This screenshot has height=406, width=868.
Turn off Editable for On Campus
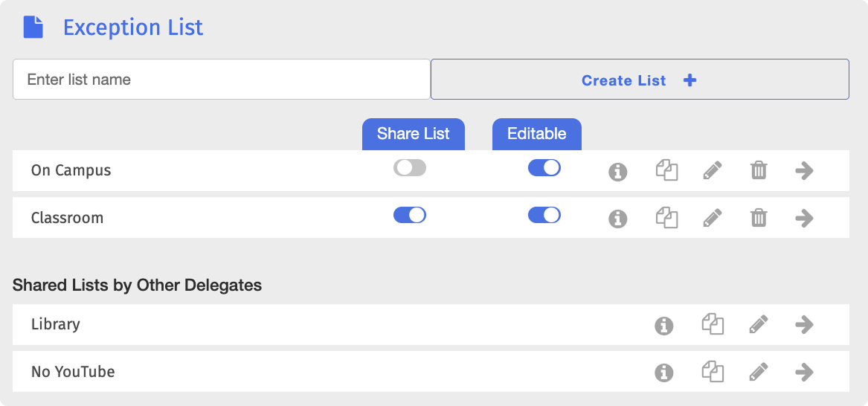pyautogui.click(x=544, y=167)
